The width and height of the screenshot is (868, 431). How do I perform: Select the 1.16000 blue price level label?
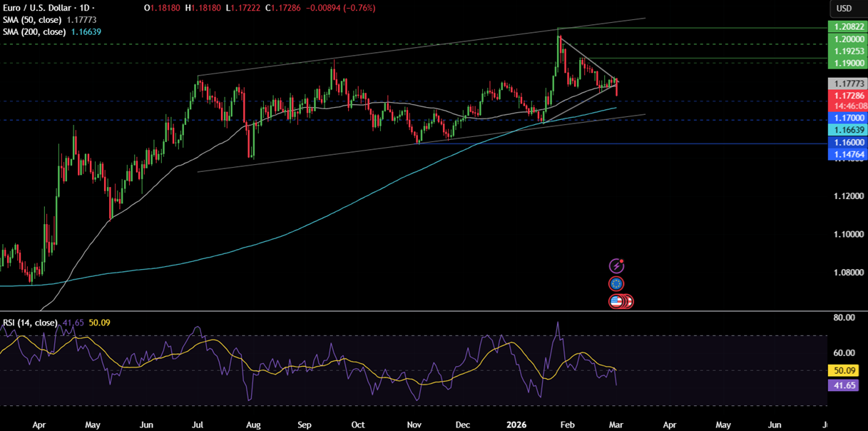846,143
